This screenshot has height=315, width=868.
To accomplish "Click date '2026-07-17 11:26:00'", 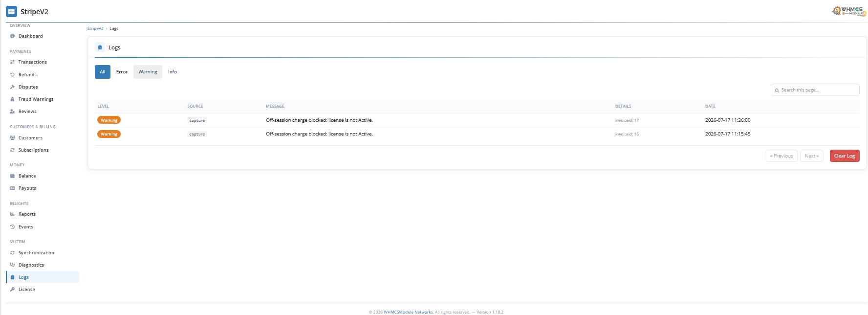I will click(x=728, y=120).
